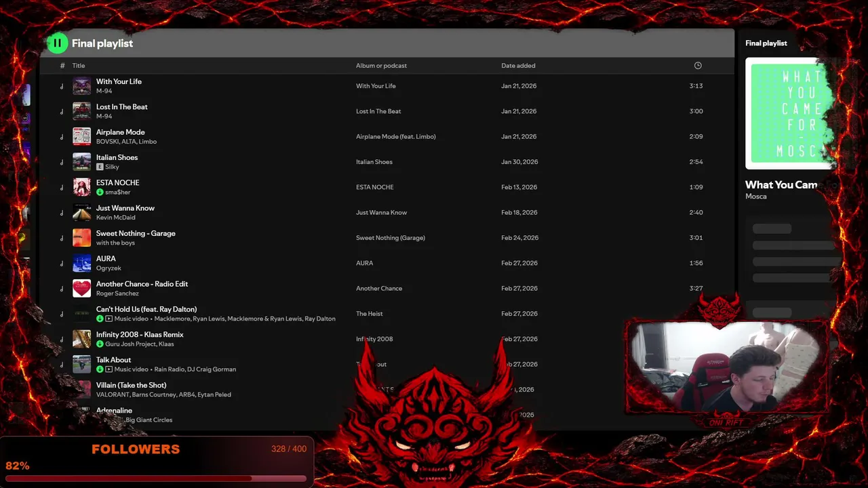
Task: Click the music video icon under Can't Hold Us
Action: [x=108, y=319]
